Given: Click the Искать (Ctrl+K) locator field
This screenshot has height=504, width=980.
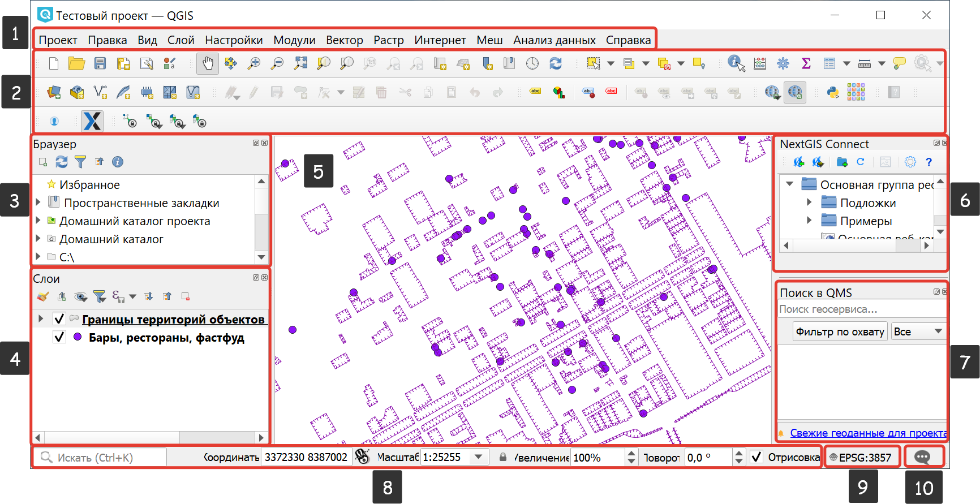Looking at the screenshot, I should click(100, 457).
